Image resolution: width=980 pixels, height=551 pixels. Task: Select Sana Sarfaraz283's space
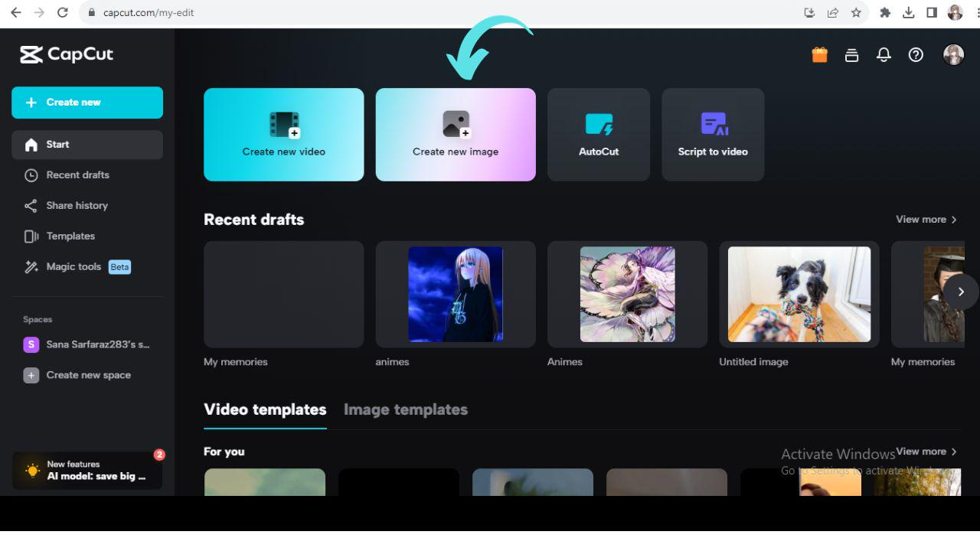[87, 344]
